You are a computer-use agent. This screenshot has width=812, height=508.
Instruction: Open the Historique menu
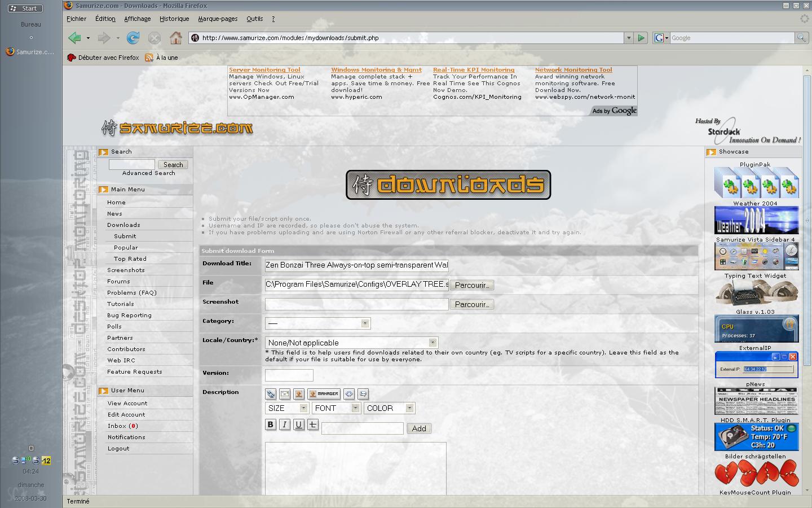(174, 19)
